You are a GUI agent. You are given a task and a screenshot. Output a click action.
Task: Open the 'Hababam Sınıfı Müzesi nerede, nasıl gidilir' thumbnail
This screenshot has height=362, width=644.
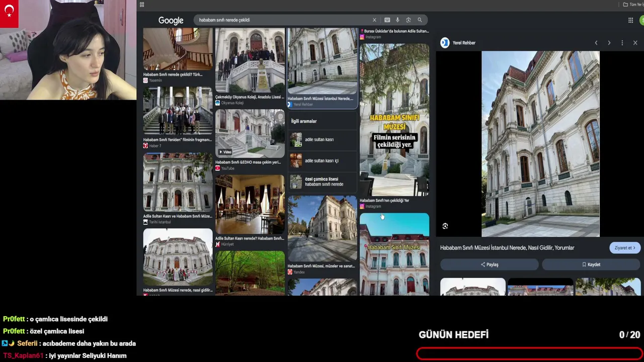pyautogui.click(x=178, y=257)
